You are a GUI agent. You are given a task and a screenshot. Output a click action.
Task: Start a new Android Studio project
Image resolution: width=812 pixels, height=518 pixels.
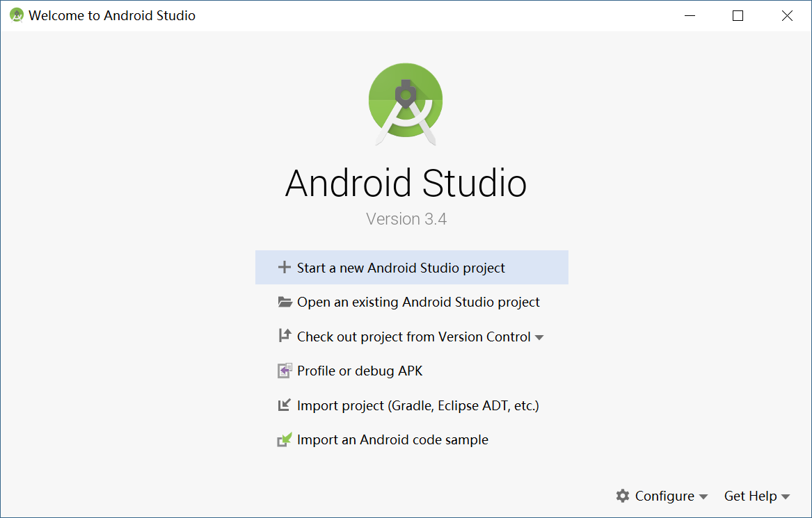pos(412,268)
